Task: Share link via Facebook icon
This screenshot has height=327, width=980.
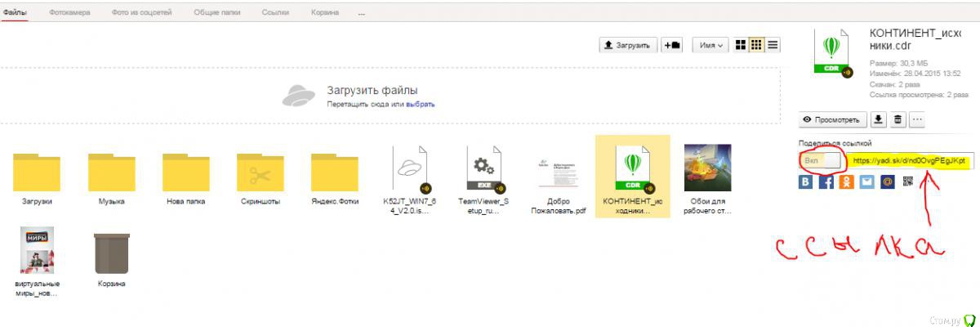Action: click(x=826, y=181)
